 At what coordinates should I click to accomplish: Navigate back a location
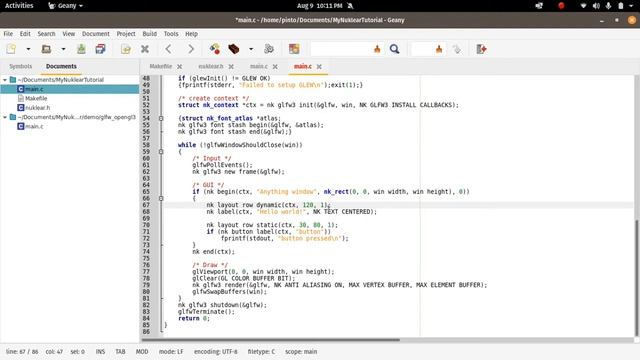click(x=168, y=49)
